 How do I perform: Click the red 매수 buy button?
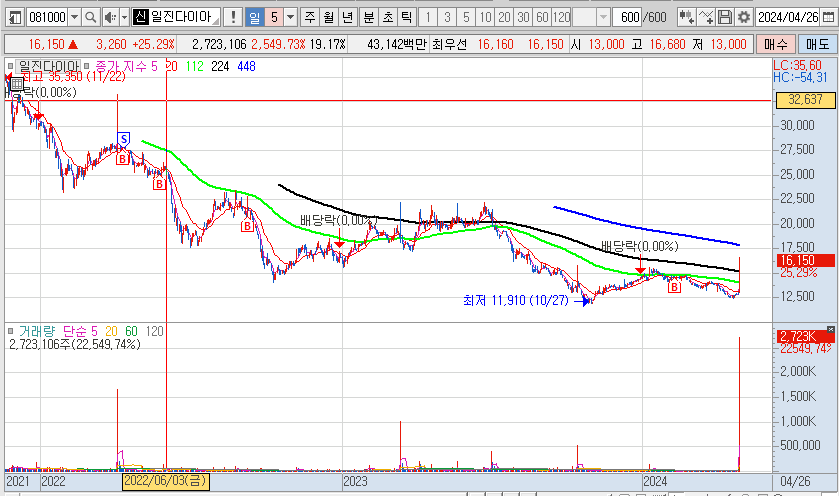pos(776,44)
